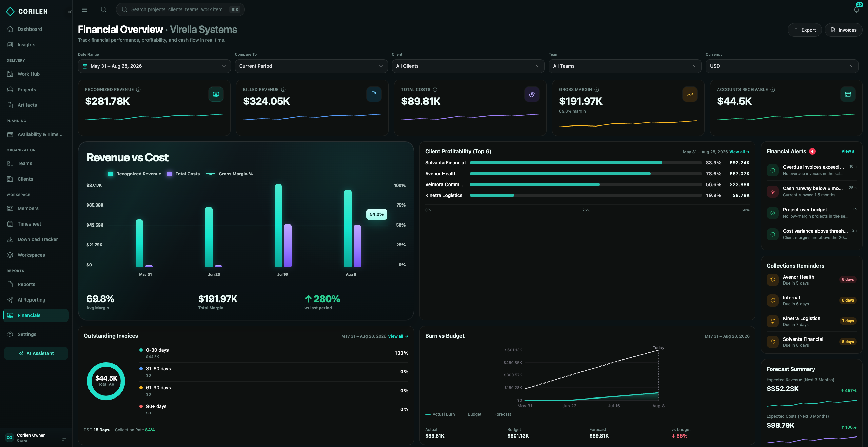Click the Recognized Revenue info icon

[138, 90]
